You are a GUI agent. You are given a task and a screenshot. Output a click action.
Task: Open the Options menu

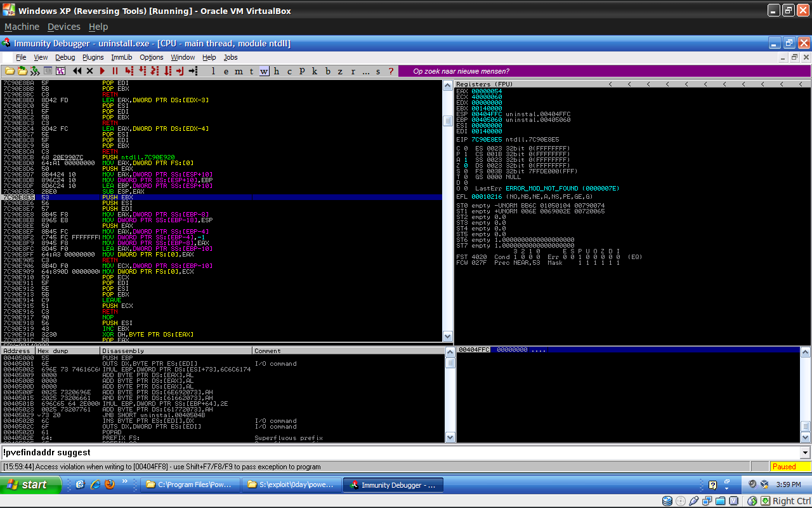point(152,57)
